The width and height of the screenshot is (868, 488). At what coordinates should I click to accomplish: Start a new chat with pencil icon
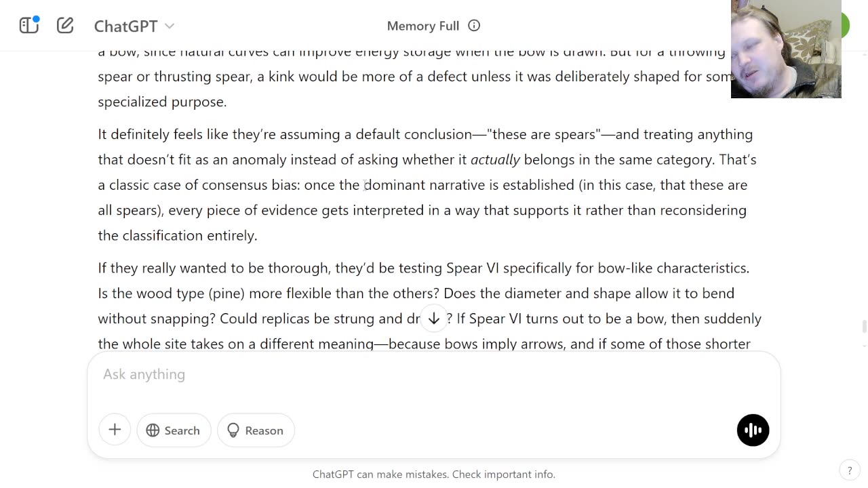[65, 26]
